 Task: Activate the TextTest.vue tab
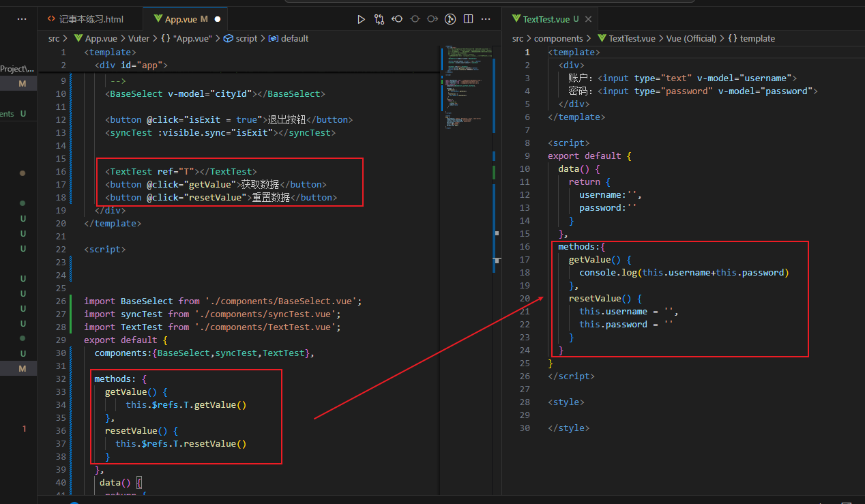pos(550,19)
